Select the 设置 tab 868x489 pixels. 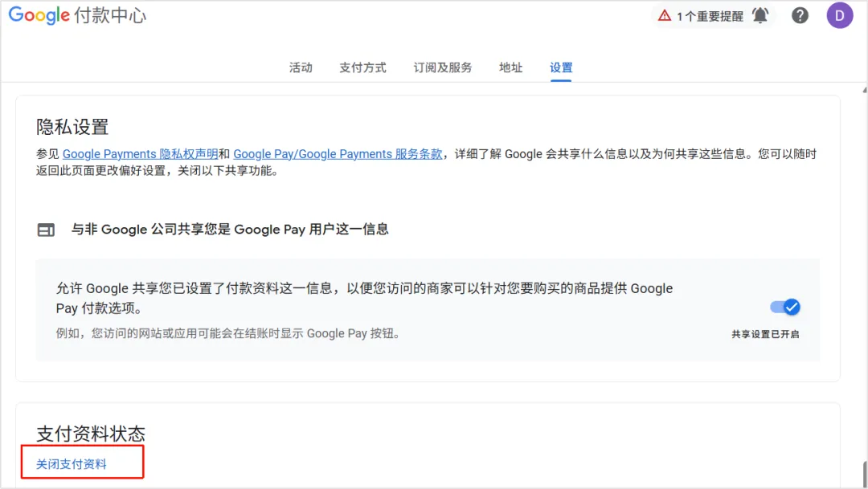[561, 67]
